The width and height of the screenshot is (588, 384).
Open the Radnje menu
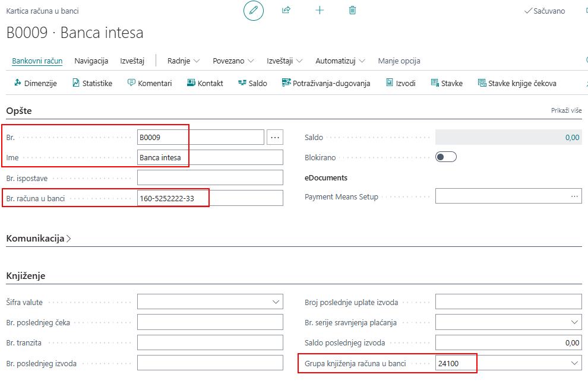[183, 61]
